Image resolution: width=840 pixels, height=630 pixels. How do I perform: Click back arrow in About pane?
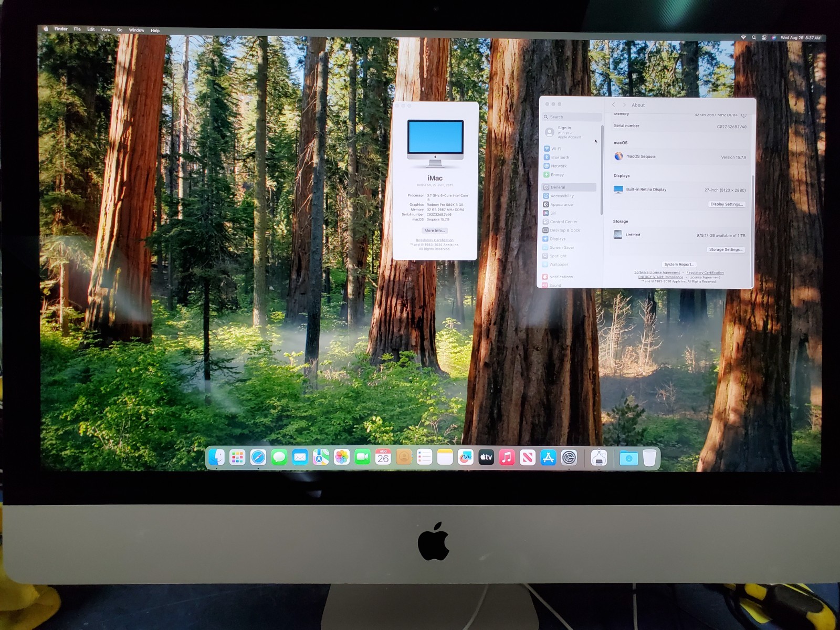click(x=613, y=104)
